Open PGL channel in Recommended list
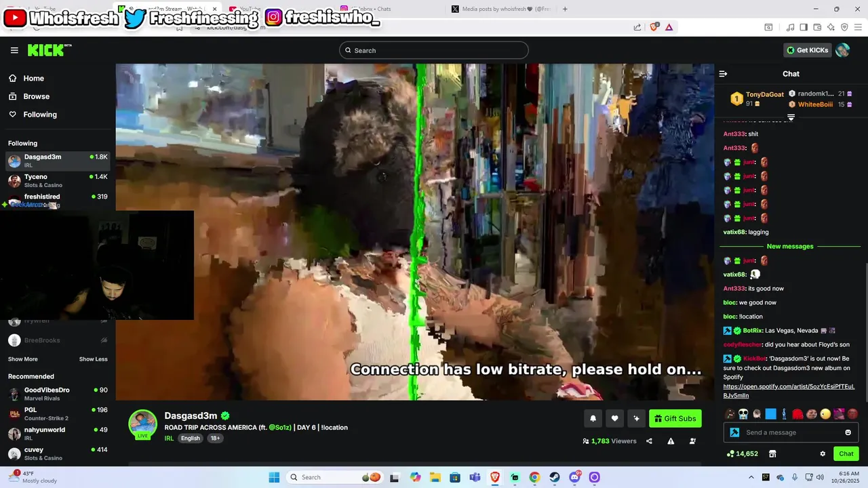The image size is (868, 488). tap(57, 413)
